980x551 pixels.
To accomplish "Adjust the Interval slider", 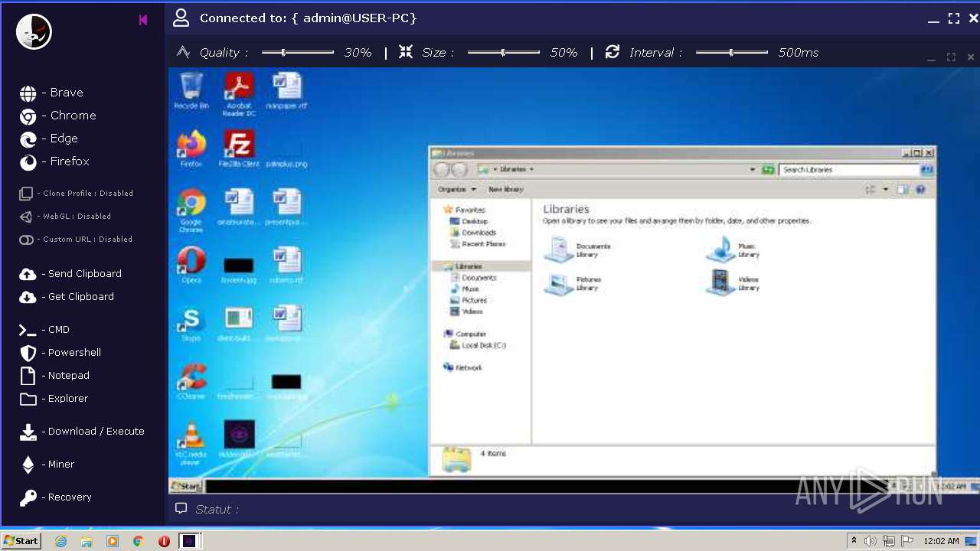I will (732, 52).
